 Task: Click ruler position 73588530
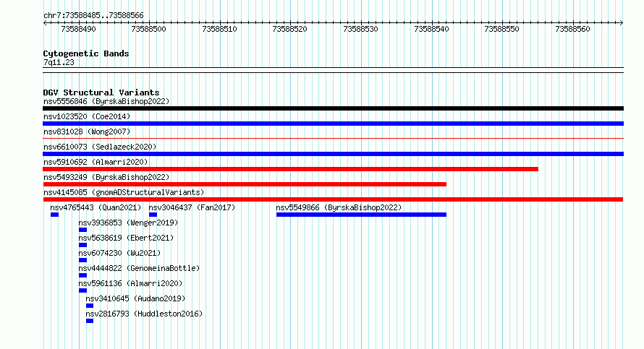pos(360,29)
